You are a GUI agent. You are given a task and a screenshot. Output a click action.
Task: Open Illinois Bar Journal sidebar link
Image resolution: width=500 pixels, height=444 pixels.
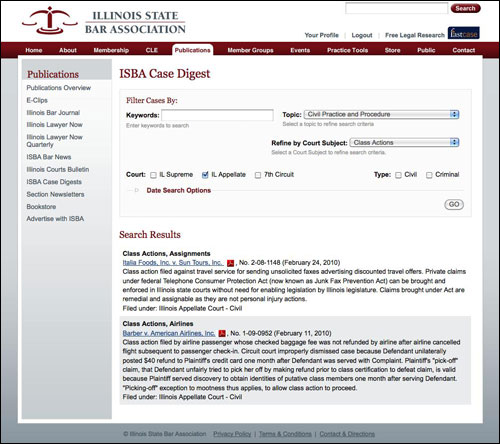[x=53, y=113]
